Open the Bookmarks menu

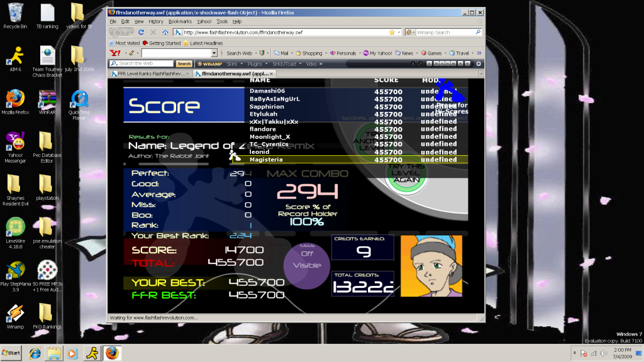180,21
